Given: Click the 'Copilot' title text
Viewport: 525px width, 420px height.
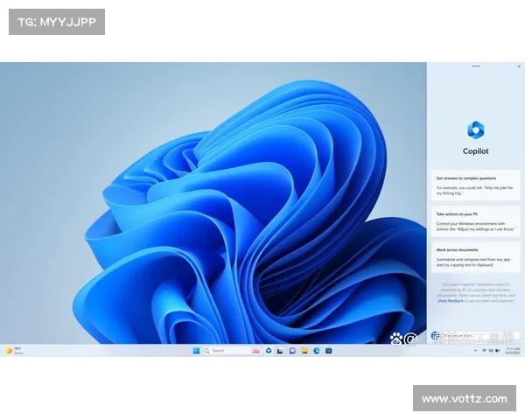Looking at the screenshot, I should coord(476,151).
